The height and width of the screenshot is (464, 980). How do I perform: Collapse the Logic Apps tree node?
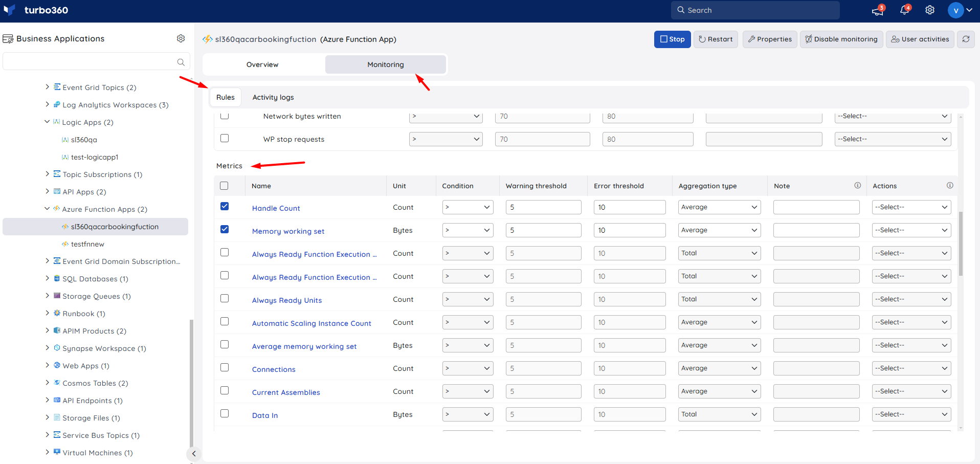click(47, 122)
